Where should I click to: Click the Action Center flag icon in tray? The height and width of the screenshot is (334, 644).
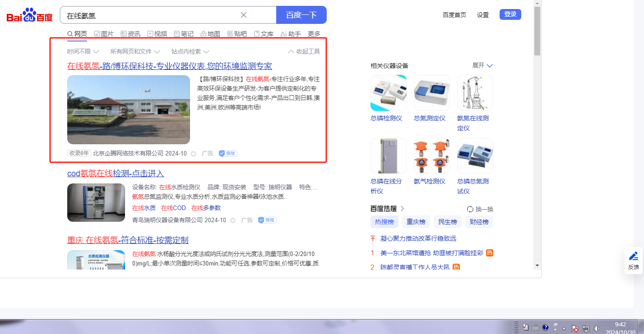(x=575, y=328)
